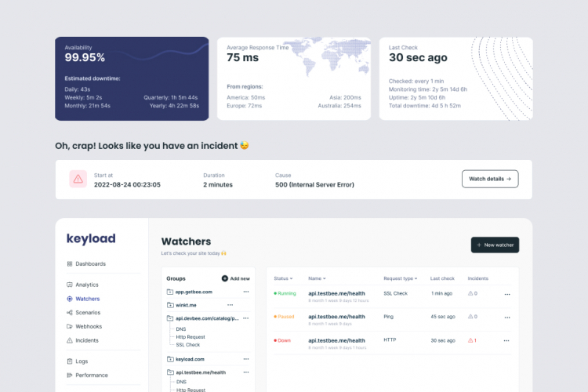
Task: Open options menu for api.devbee.com group
Action: (x=246, y=318)
